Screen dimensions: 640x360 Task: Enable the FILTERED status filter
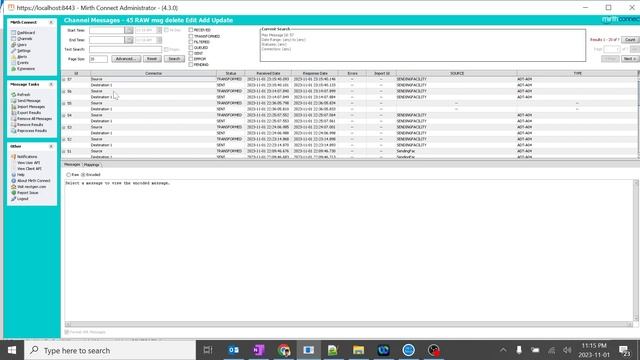(x=191, y=42)
